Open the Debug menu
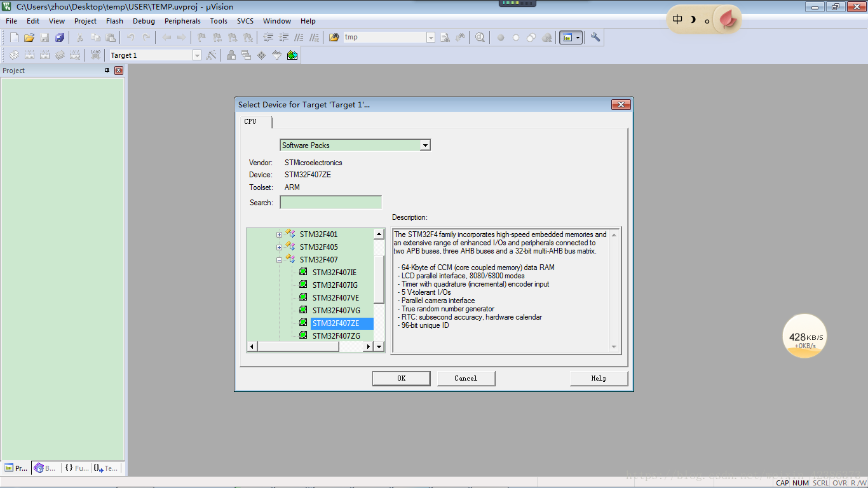The width and height of the screenshot is (868, 488). 144,21
